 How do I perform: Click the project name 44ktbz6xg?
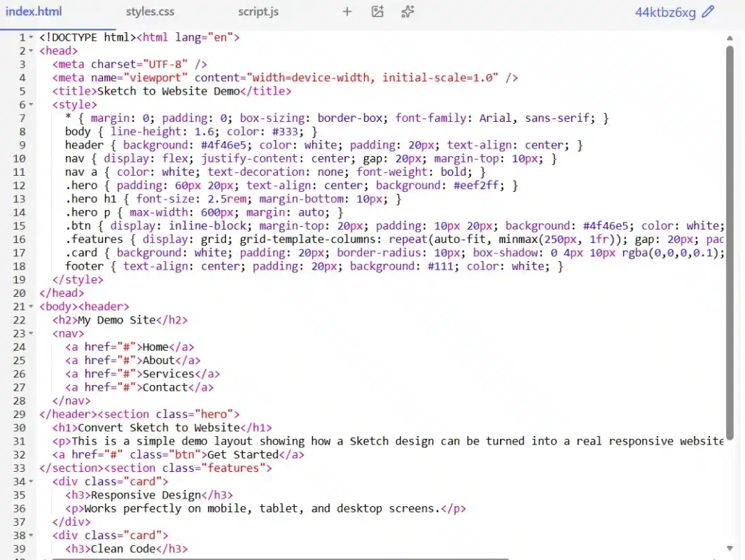point(665,13)
